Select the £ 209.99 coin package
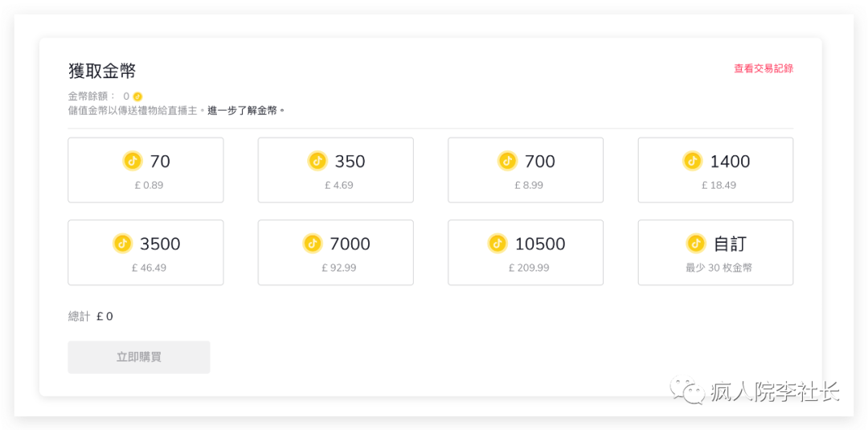This screenshot has width=868, height=430. (x=526, y=253)
